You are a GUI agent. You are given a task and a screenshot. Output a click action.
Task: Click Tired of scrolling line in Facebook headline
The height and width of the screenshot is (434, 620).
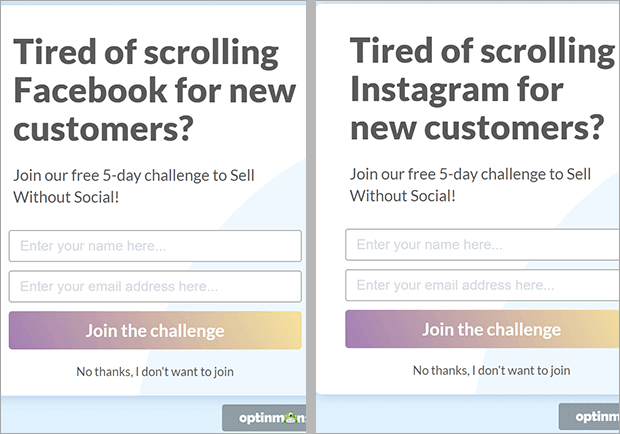click(145, 53)
